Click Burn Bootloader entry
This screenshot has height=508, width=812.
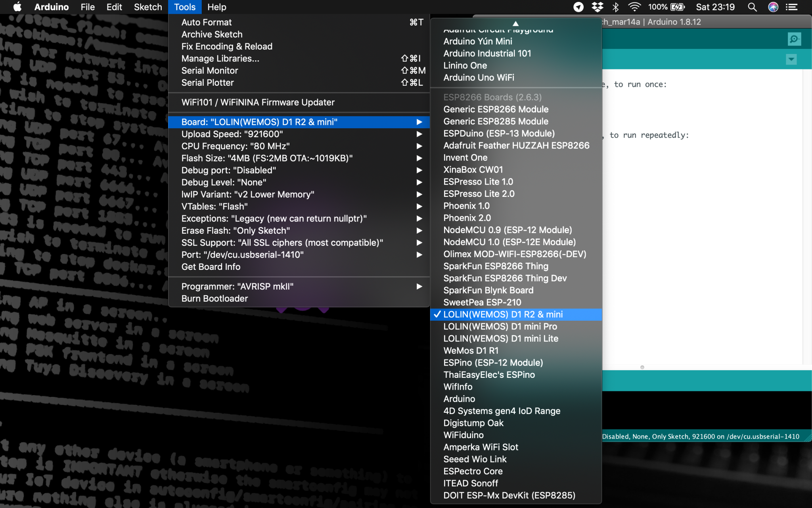coord(214,298)
